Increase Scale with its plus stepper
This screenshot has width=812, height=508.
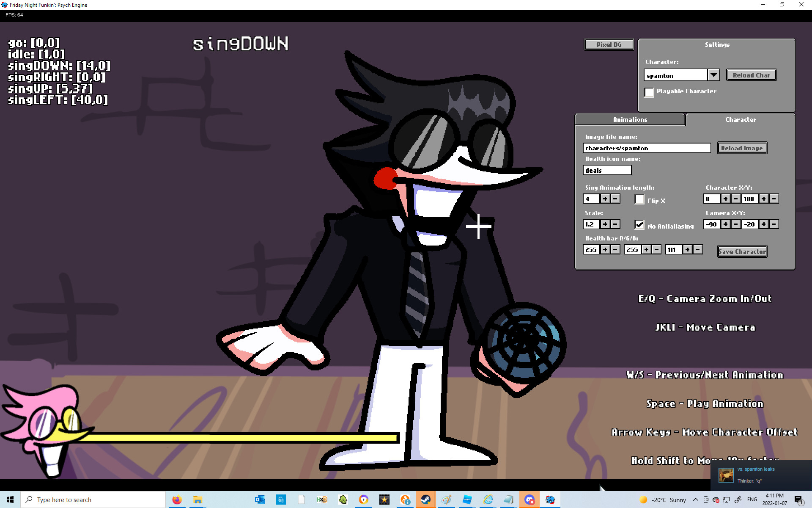pos(605,224)
